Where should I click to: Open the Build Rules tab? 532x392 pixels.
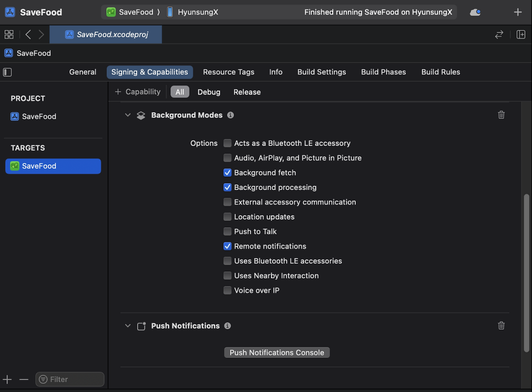[x=441, y=72]
